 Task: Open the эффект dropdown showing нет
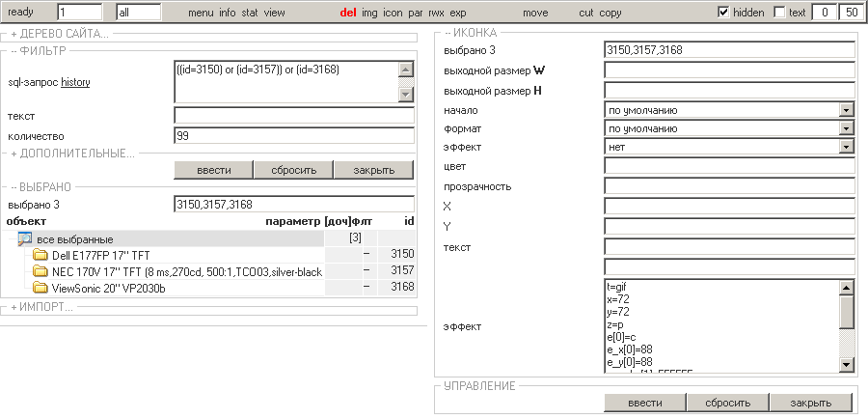pyautogui.click(x=847, y=147)
